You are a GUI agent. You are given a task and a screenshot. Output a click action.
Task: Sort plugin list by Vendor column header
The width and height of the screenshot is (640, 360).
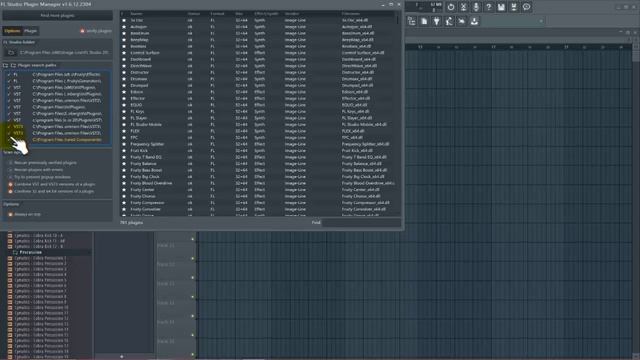pos(292,14)
